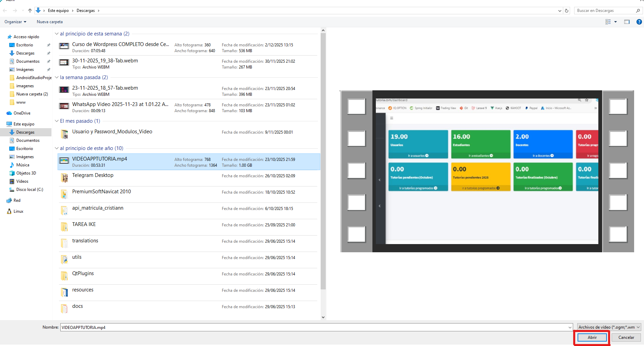Screen dimensions: 644x346
Task: Click the Nombre filename input field
Action: (x=313, y=327)
